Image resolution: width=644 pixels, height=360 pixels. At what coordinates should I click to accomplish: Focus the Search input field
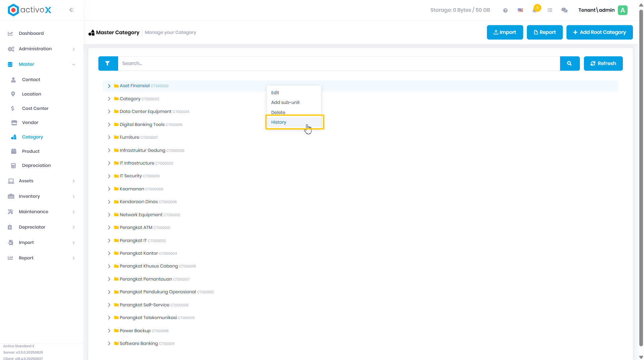coord(339,63)
